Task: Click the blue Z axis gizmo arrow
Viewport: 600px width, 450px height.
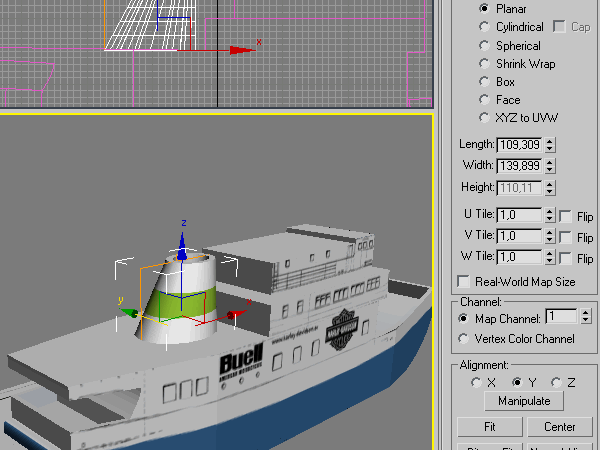Action: pos(182,248)
